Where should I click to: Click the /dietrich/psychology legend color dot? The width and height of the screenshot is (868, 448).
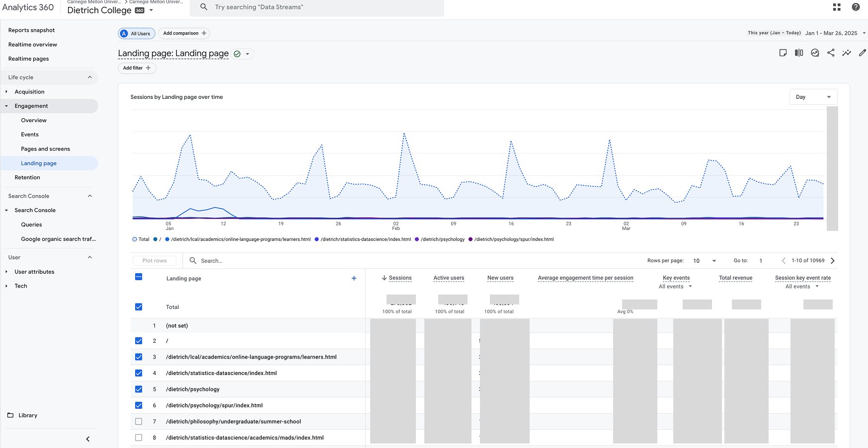point(417,239)
